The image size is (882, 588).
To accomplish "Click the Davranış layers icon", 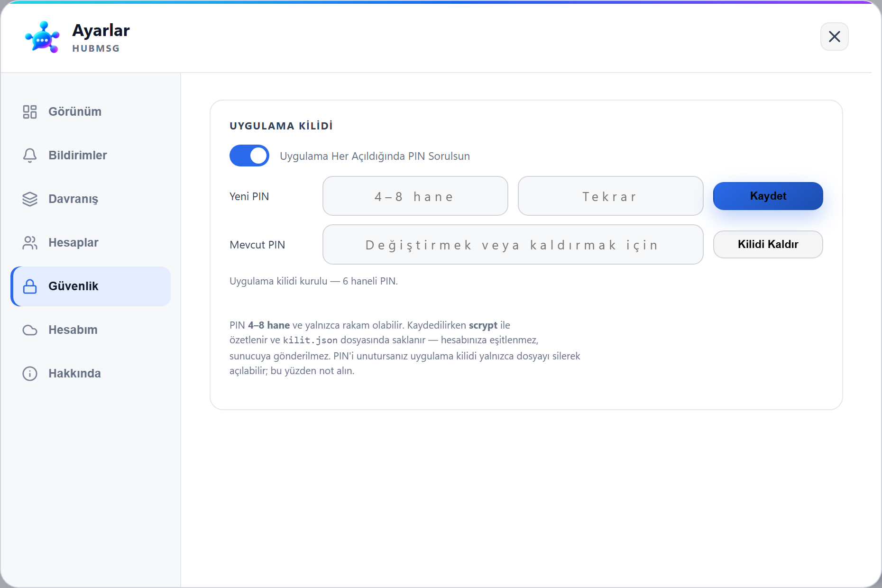I will tap(30, 199).
